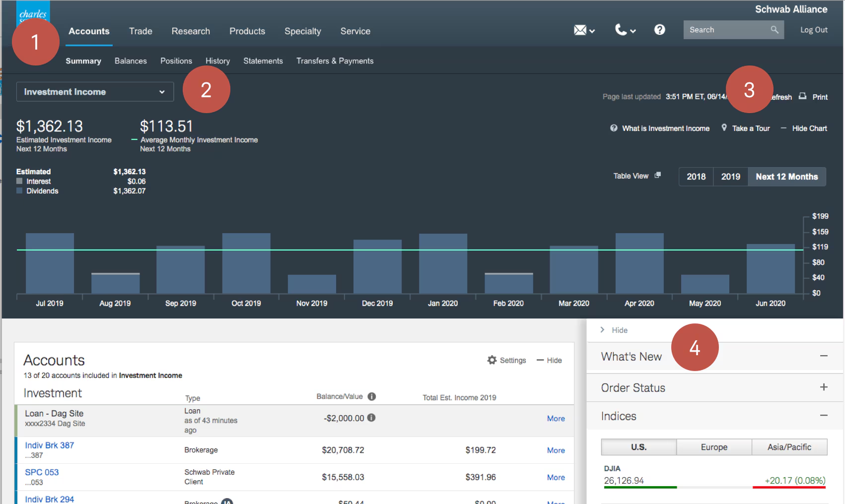Open the mail envelope messages icon

(x=580, y=30)
